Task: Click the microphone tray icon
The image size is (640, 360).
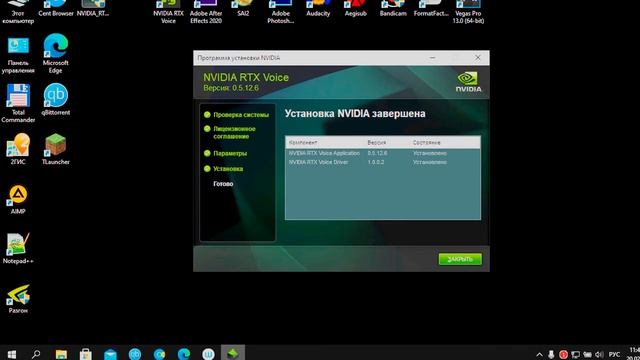Action: click(x=551, y=355)
